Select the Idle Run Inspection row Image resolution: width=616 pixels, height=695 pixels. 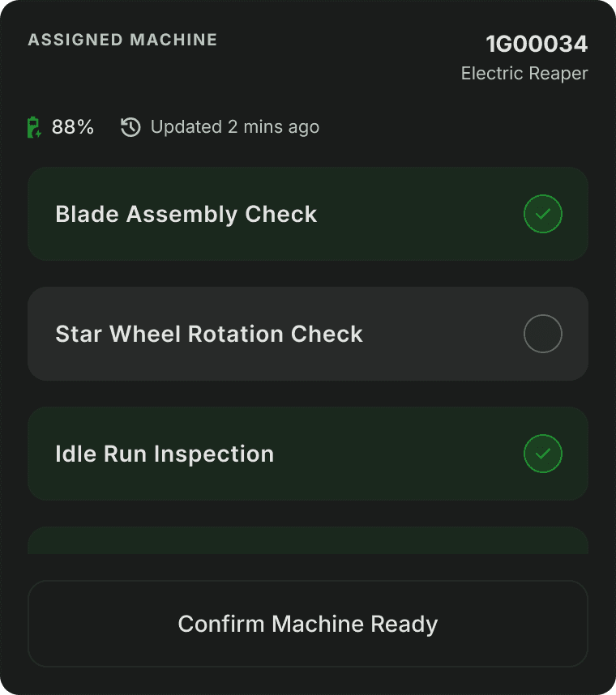[308, 454]
